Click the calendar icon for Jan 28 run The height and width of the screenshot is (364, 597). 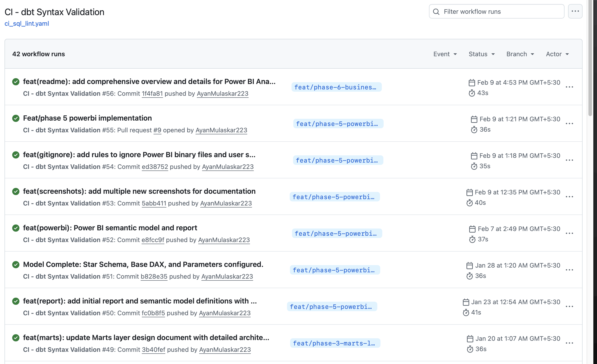pyautogui.click(x=469, y=266)
